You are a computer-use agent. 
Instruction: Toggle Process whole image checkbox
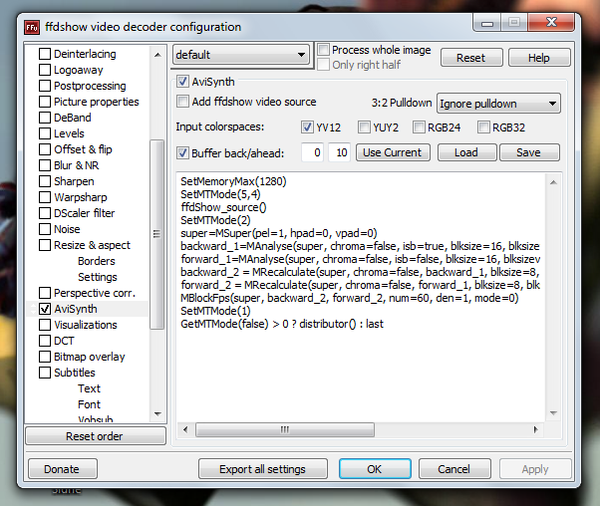coord(324,50)
